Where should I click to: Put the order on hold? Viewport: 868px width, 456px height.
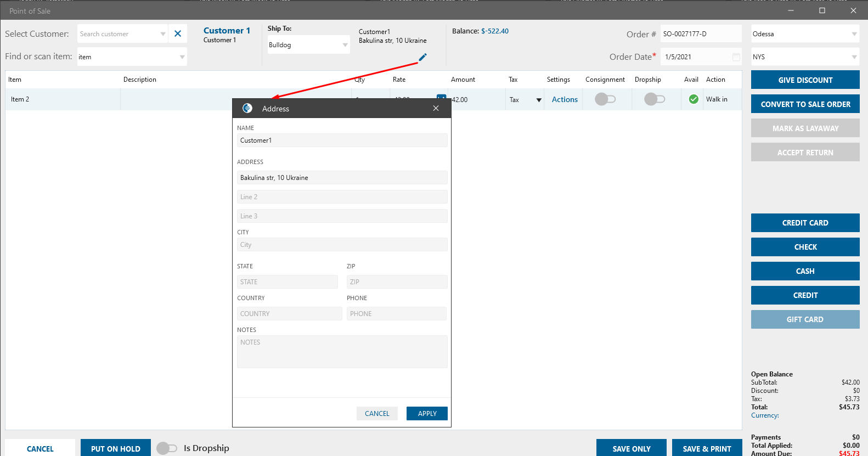pos(116,448)
